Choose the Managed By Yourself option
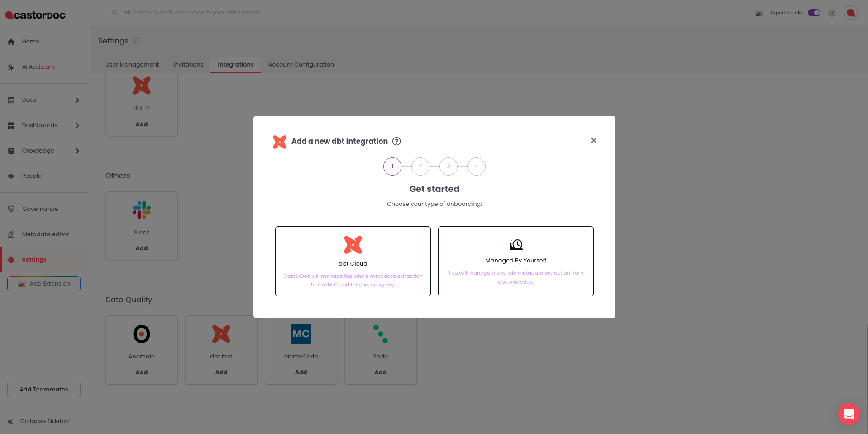The image size is (868, 434). click(x=515, y=261)
